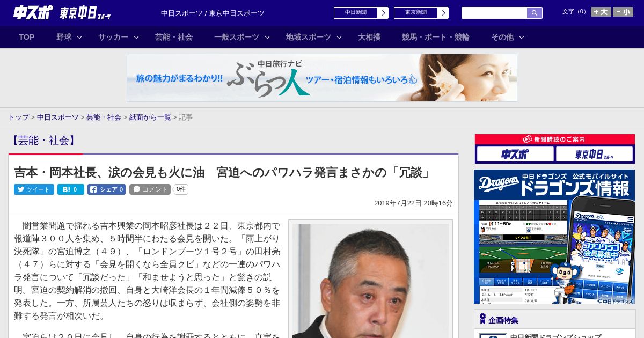Open 中スポ subscription button in sidebar
The width and height of the screenshot is (644, 338).
[515, 155]
